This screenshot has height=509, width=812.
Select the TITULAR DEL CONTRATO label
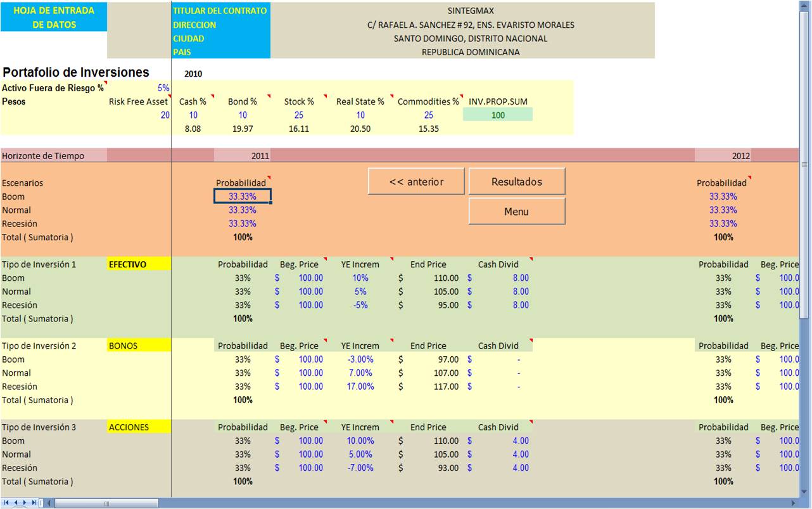220,11
